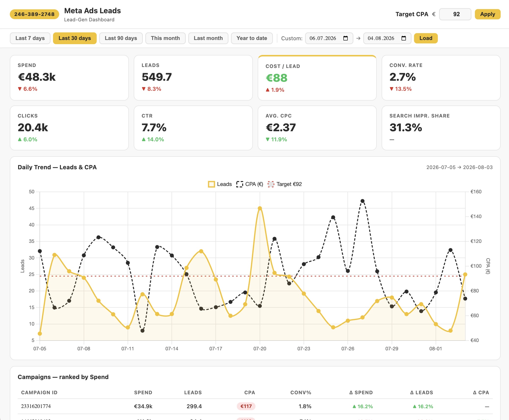Select the Conv. Rate KPI card
509x420 pixels.
click(441, 78)
